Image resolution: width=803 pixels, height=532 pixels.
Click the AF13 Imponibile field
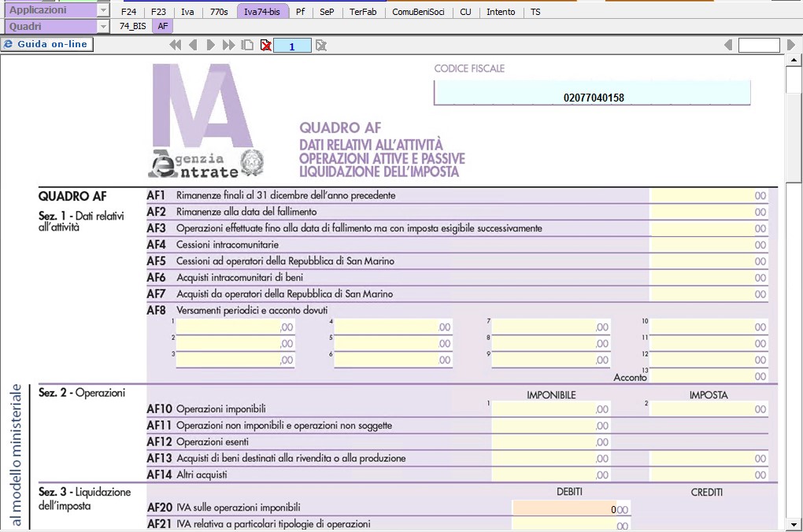(x=551, y=458)
